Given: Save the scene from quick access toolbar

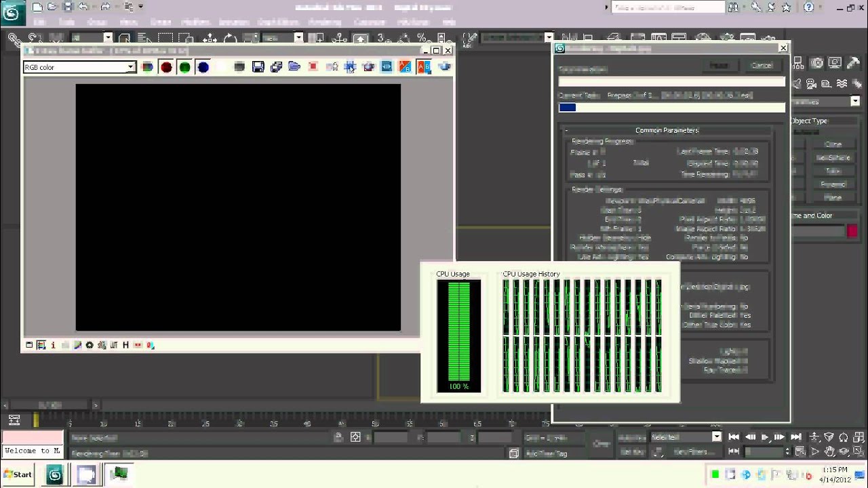Looking at the screenshot, I should pyautogui.click(x=67, y=7).
